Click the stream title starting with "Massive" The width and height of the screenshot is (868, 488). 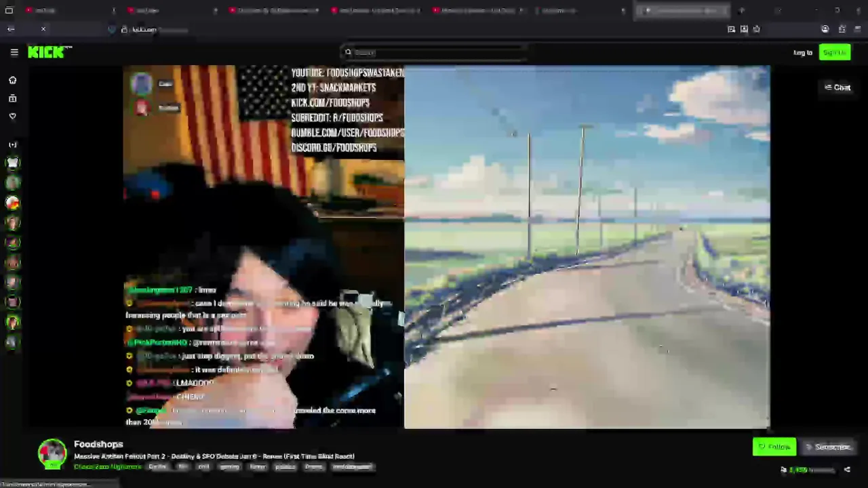point(214,456)
